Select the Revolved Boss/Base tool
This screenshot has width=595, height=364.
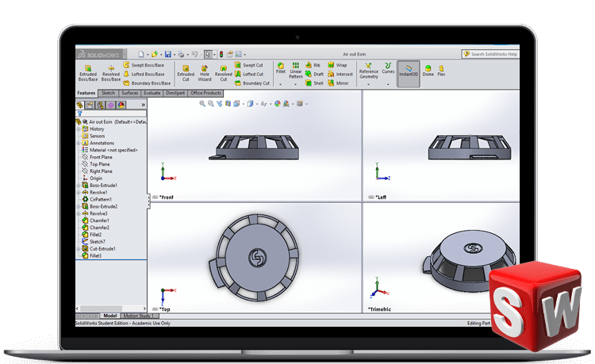pos(111,73)
